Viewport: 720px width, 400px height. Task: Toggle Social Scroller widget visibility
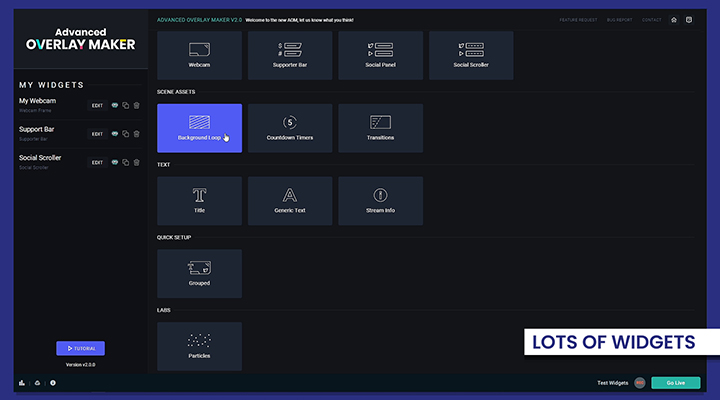[115, 162]
